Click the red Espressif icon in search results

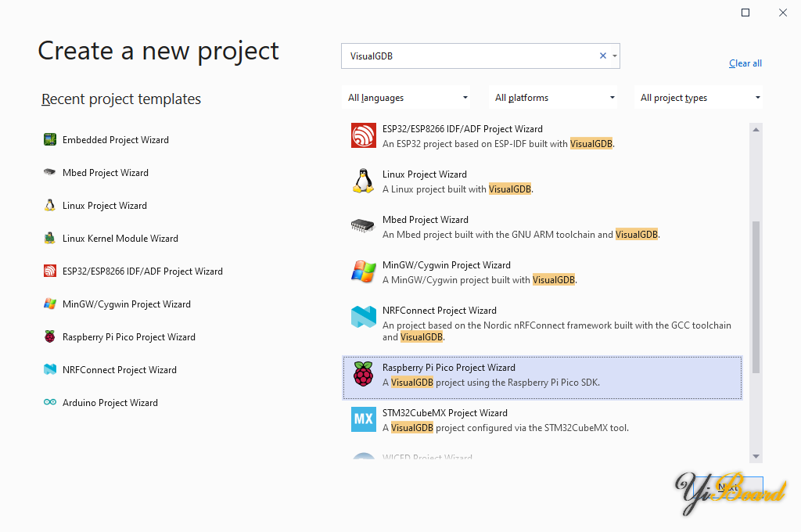(x=363, y=135)
